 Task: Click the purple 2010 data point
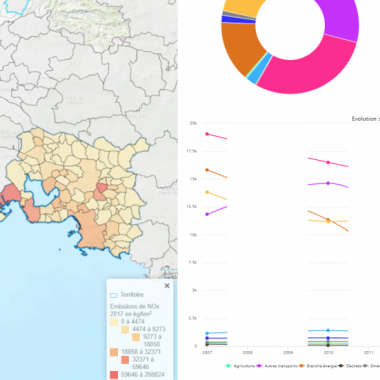tap(328, 183)
